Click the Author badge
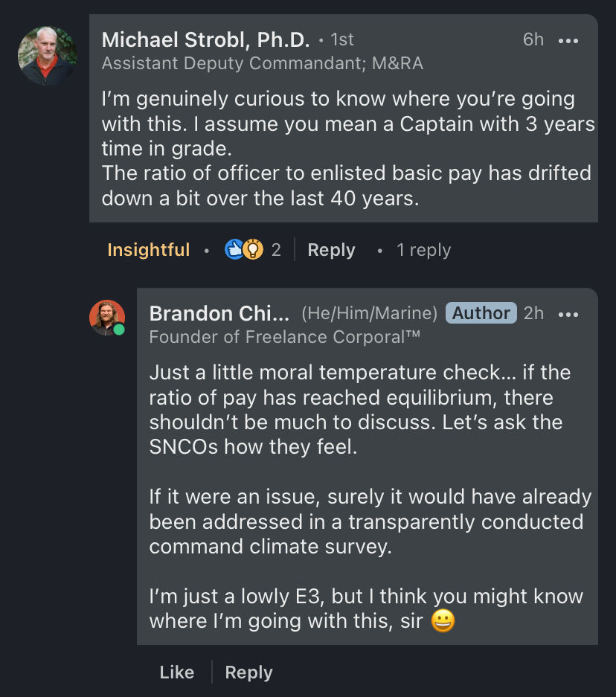 point(481,313)
